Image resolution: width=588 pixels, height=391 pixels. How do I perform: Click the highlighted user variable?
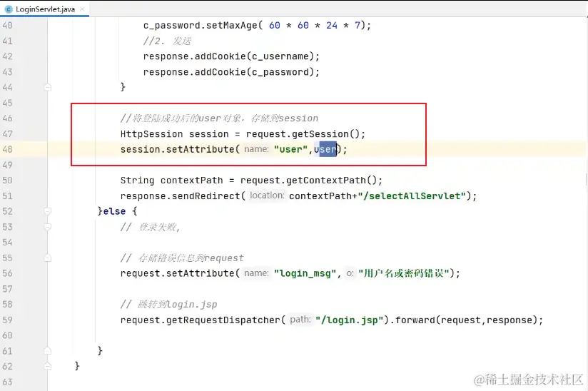pos(325,149)
